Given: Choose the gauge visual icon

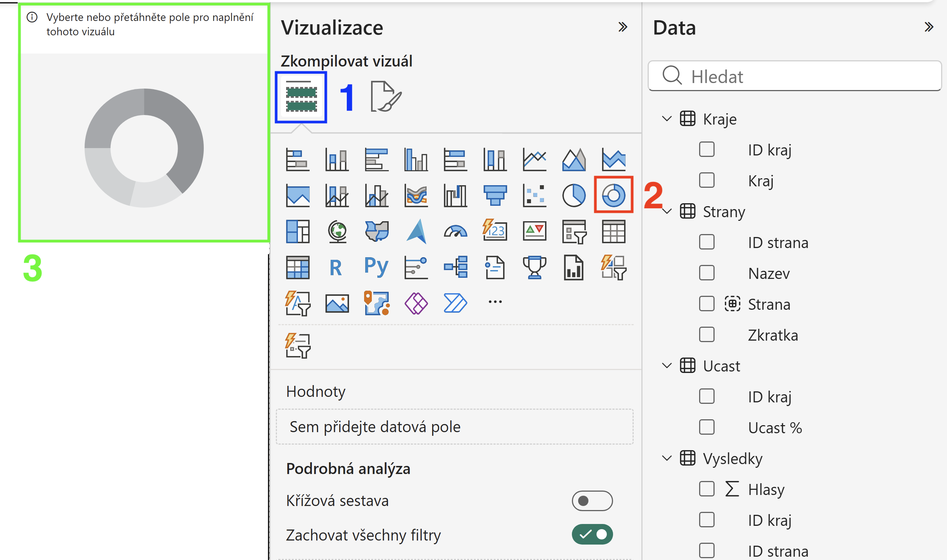Looking at the screenshot, I should point(455,231).
